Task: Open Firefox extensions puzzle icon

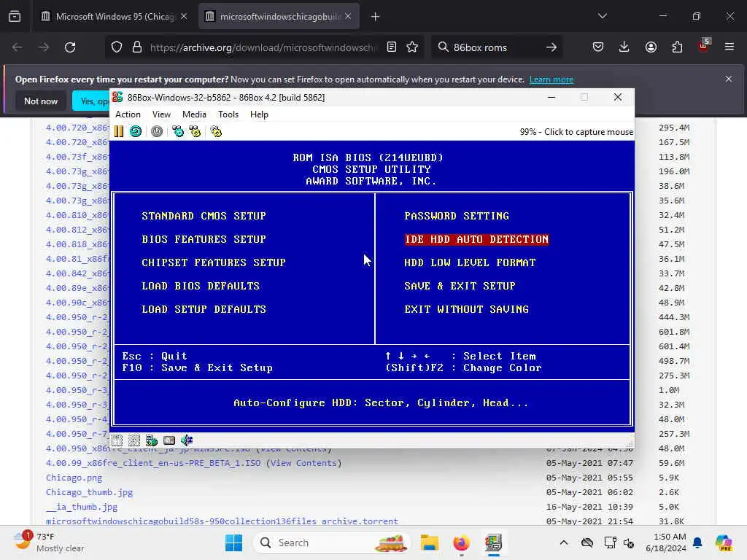Action: coord(677,47)
